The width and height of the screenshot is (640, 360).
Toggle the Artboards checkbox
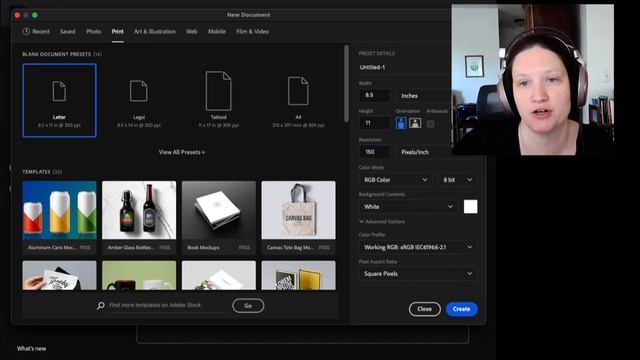[x=431, y=124]
